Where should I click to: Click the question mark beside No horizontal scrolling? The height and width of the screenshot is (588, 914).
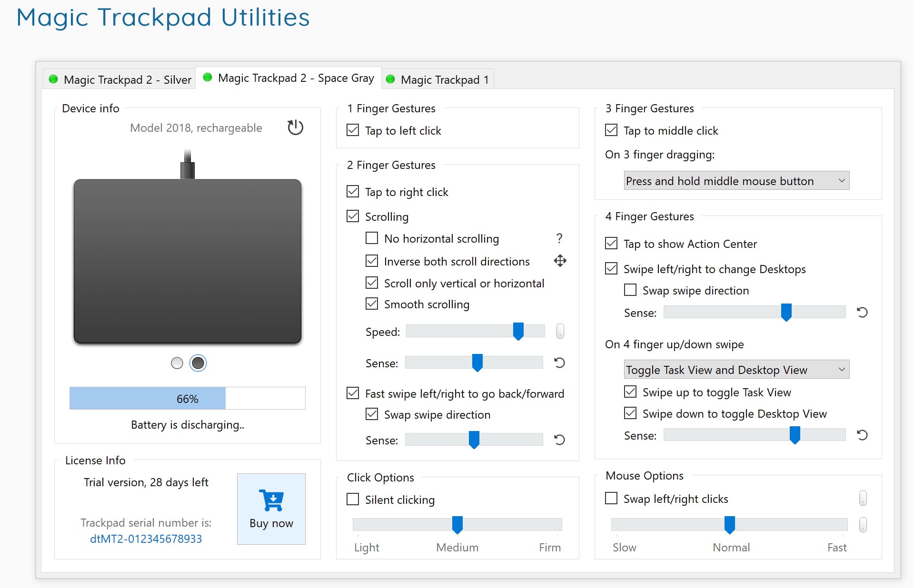pyautogui.click(x=559, y=238)
